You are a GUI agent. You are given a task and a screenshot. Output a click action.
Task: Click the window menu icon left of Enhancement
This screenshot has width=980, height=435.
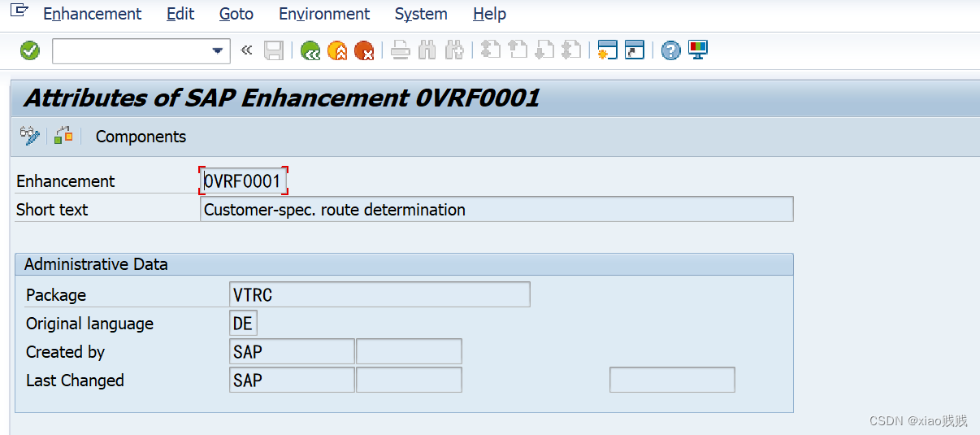click(19, 11)
